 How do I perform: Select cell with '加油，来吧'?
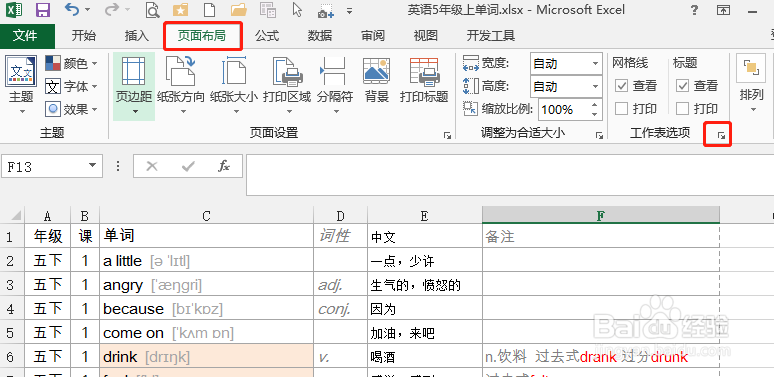point(425,333)
